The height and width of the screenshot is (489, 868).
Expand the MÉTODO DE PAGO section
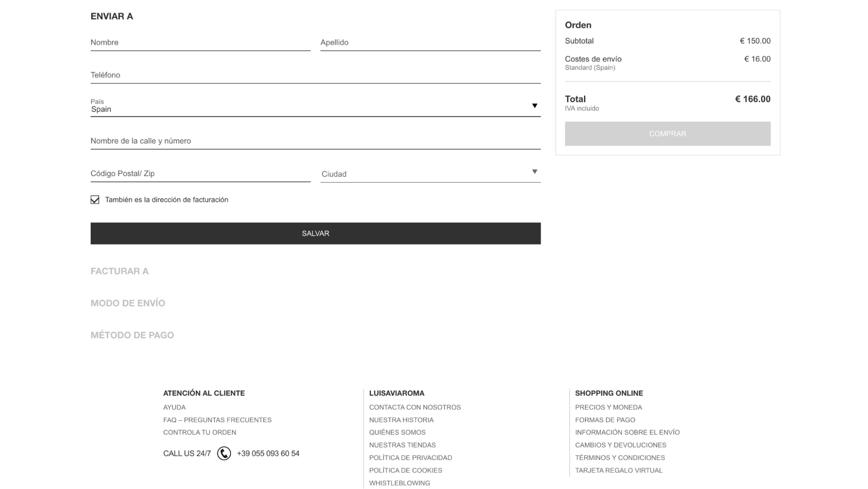point(132,335)
